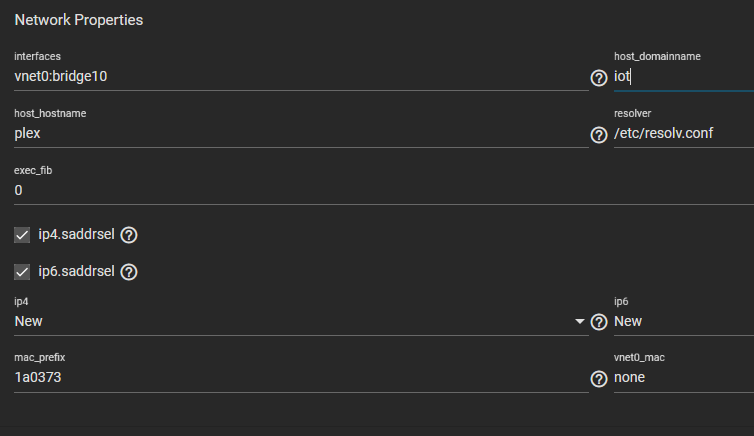Open the ip6 New selector
This screenshot has height=436, width=754.
click(684, 322)
